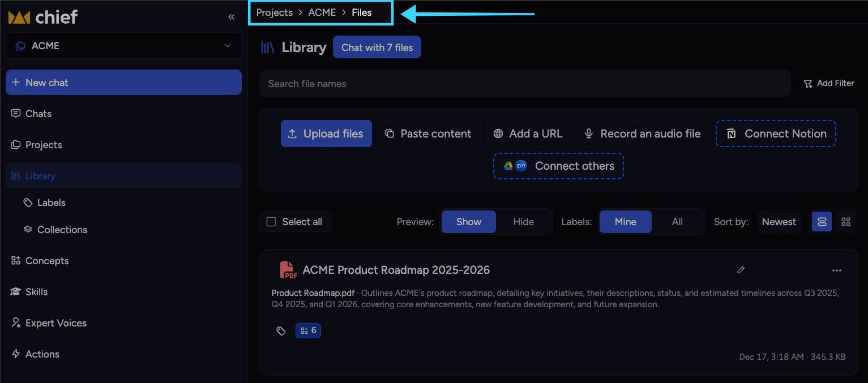Go to Concepts in sidebar
This screenshot has height=383, width=868.
pyautogui.click(x=123, y=261)
